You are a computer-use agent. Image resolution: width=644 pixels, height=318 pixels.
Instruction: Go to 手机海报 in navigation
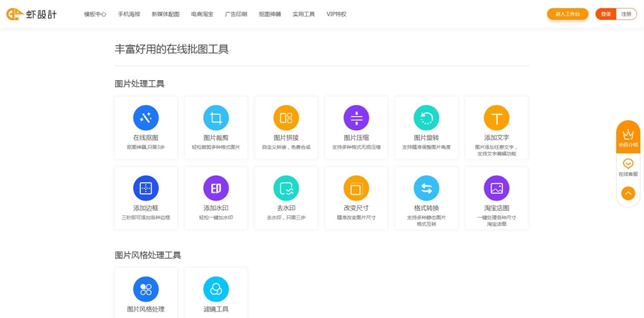129,14
